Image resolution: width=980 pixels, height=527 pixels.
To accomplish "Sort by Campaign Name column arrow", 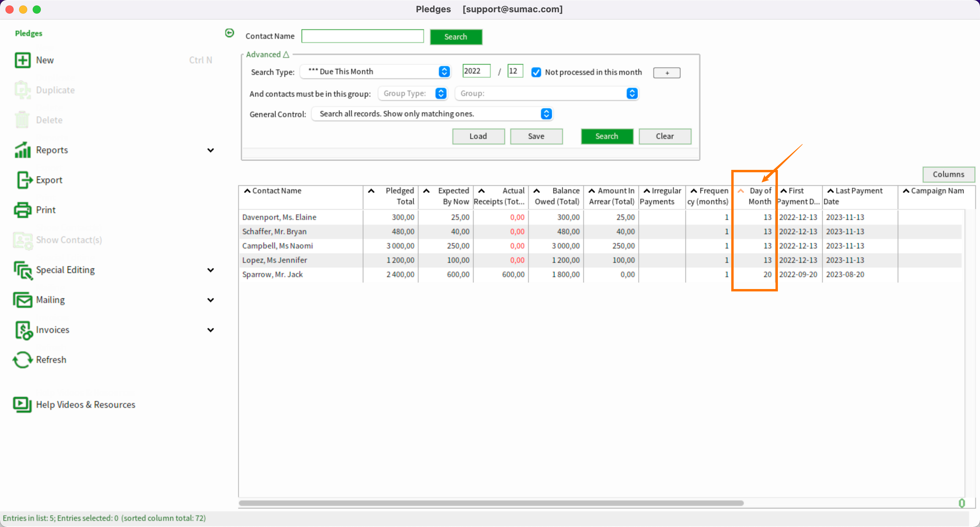I will (x=906, y=191).
